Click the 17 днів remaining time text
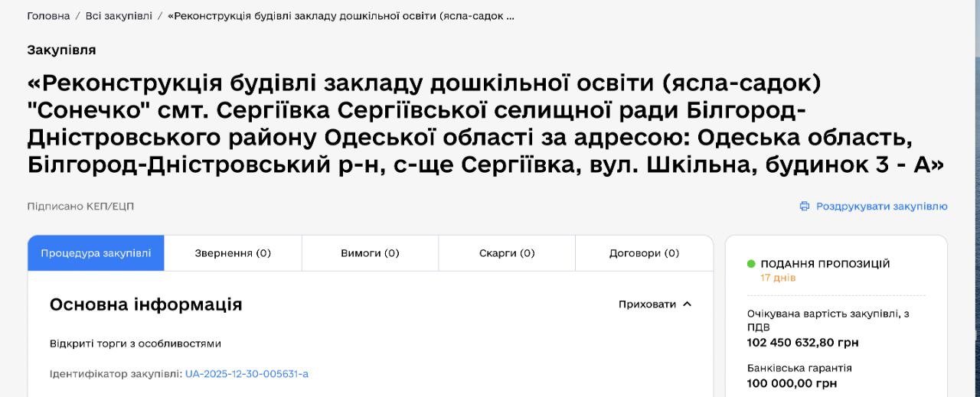 coord(778,278)
